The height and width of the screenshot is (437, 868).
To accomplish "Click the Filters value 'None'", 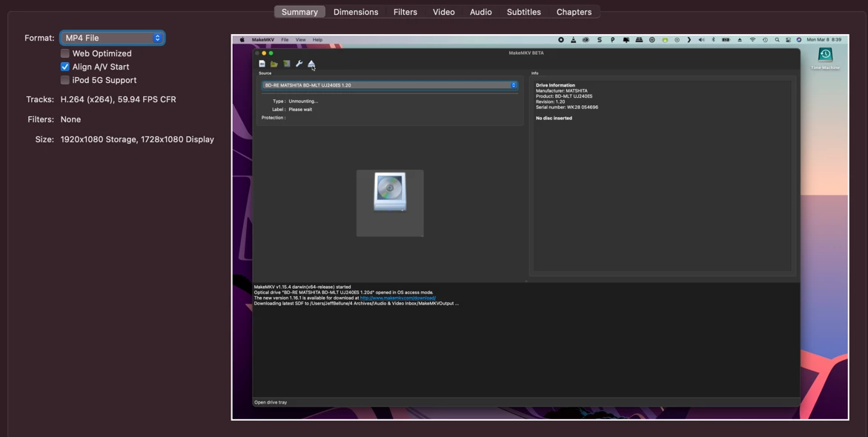I will (x=71, y=119).
